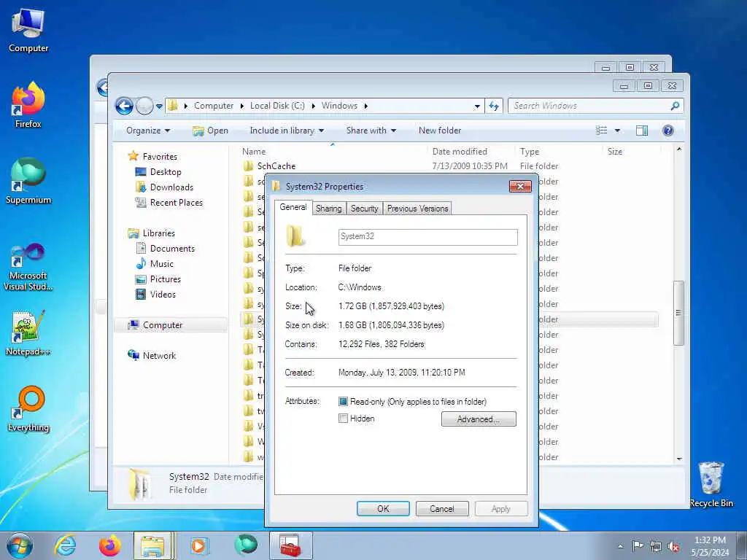Screen dimensions: 747x560
Task: Toggle the preview pane icon
Action: (642, 131)
